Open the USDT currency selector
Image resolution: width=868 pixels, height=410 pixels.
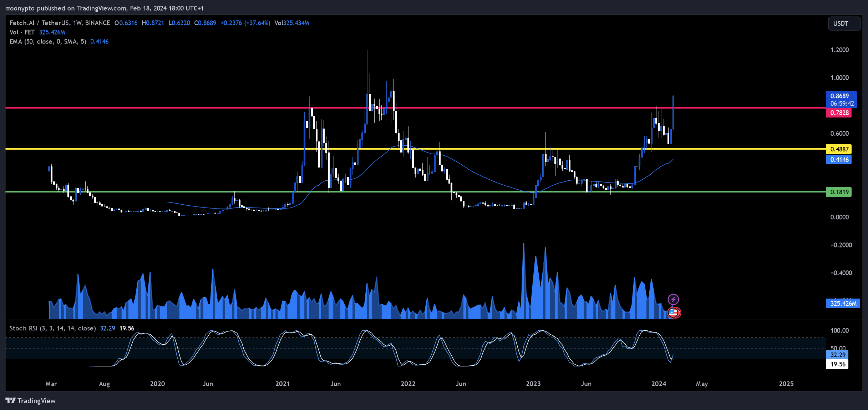click(x=844, y=24)
